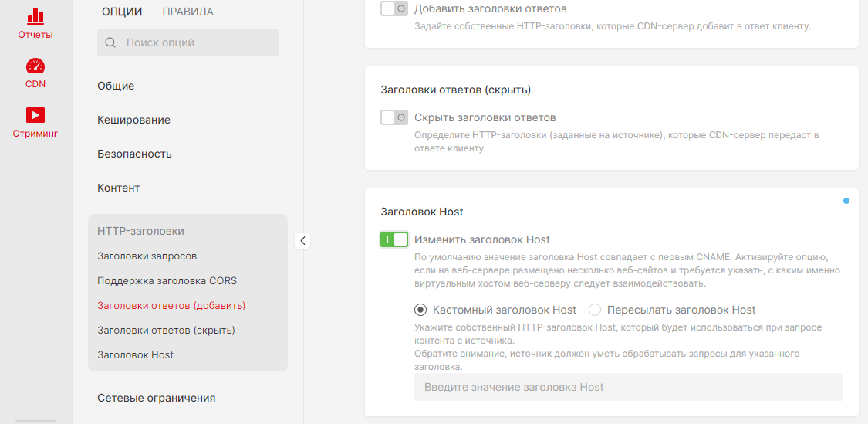This screenshot has height=424, width=868.
Task: Open the Отчеты reports icon
Action: (x=35, y=17)
